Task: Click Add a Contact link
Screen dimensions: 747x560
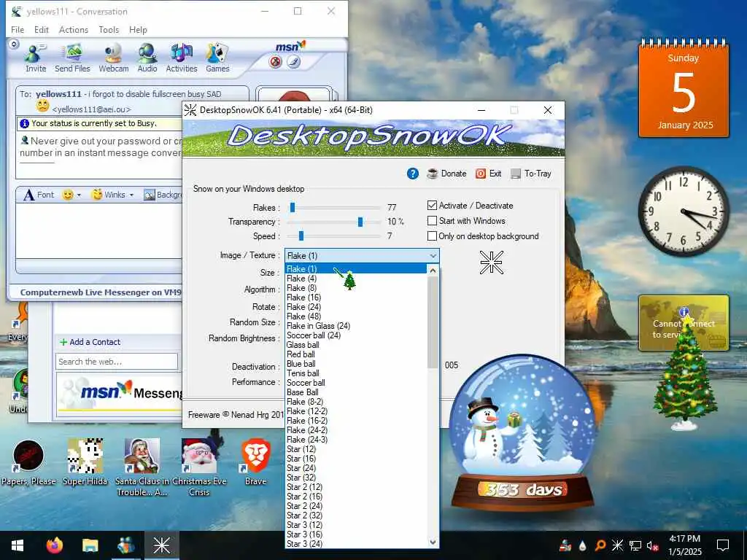Action: (90, 342)
